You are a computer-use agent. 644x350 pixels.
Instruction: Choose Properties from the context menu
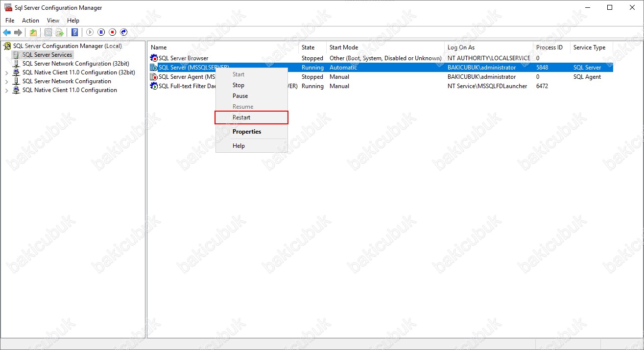pyautogui.click(x=251, y=132)
